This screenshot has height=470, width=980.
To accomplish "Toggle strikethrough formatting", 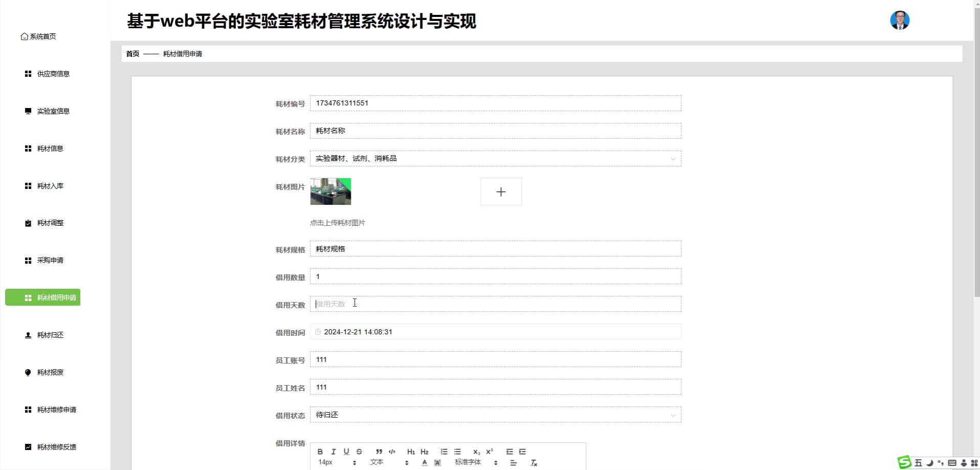I will tap(359, 452).
